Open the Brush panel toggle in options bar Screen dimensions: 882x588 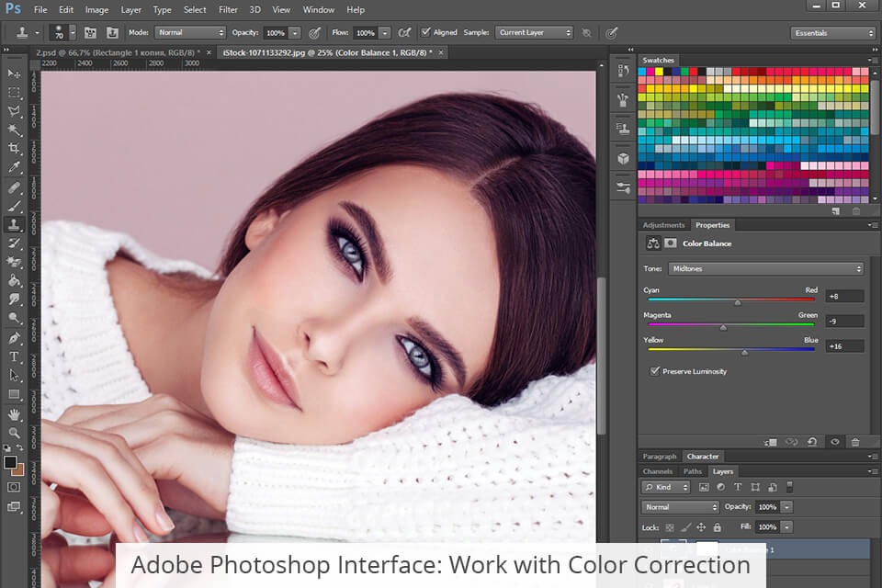pos(90,33)
